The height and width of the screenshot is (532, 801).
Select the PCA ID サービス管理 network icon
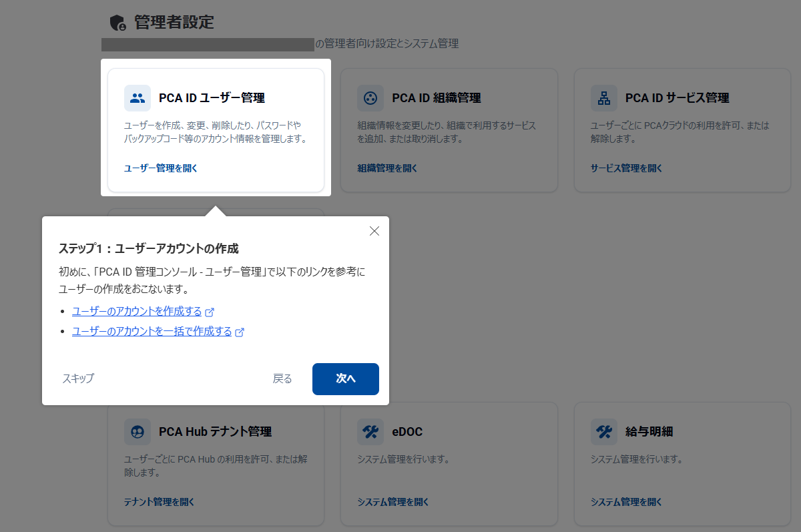(x=603, y=97)
